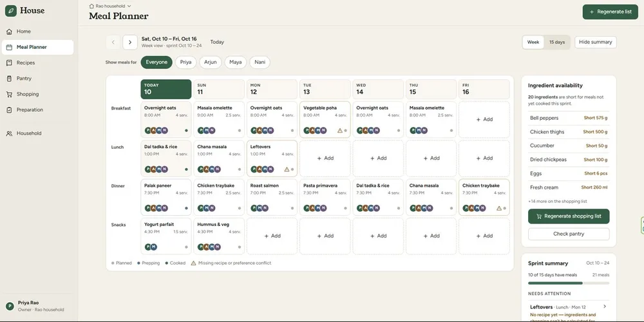Add a breakfast for Friday 16
The image size is (644, 322).
(x=484, y=120)
